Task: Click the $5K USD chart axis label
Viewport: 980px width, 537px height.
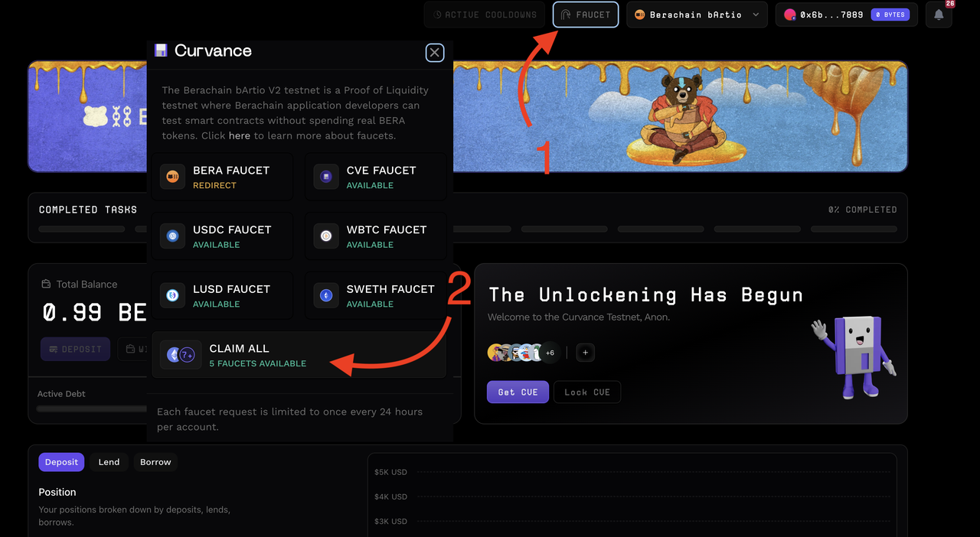Action: [x=390, y=472]
